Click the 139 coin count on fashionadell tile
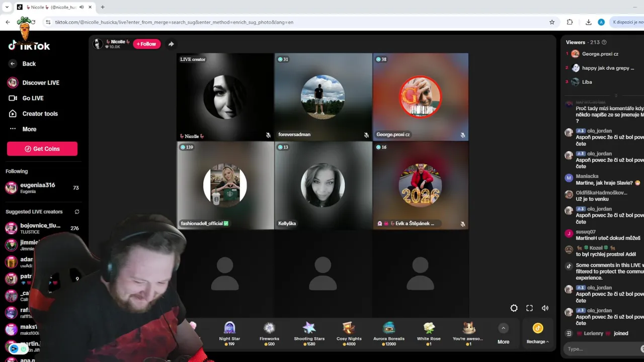 click(x=187, y=147)
